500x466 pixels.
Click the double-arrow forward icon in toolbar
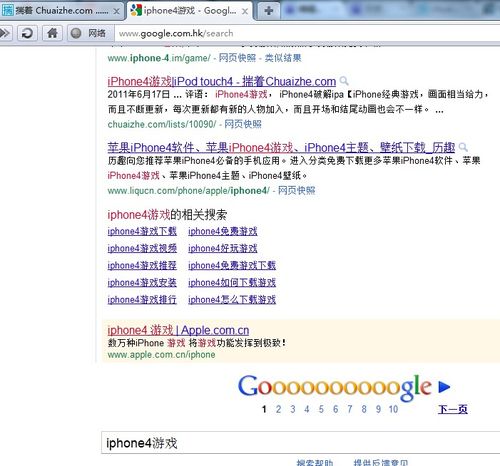tap(5, 33)
